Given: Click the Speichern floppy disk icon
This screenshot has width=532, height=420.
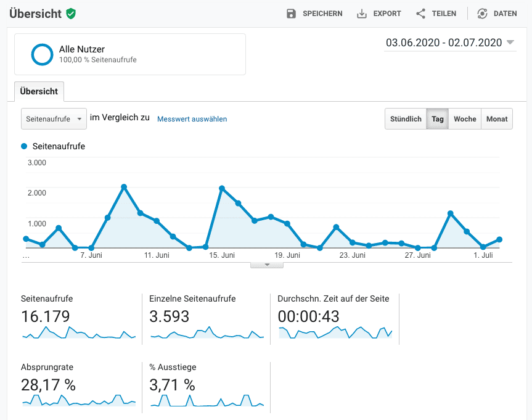Looking at the screenshot, I should coord(292,14).
